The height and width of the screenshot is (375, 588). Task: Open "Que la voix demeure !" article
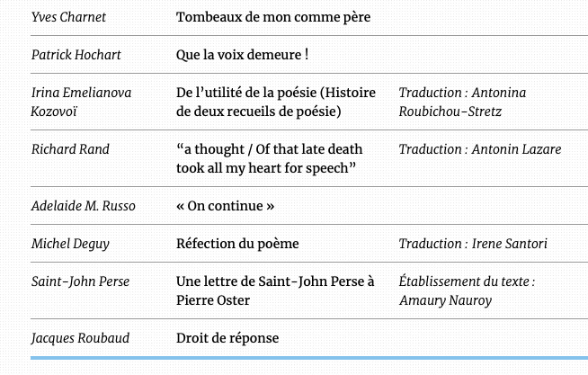click(x=242, y=55)
